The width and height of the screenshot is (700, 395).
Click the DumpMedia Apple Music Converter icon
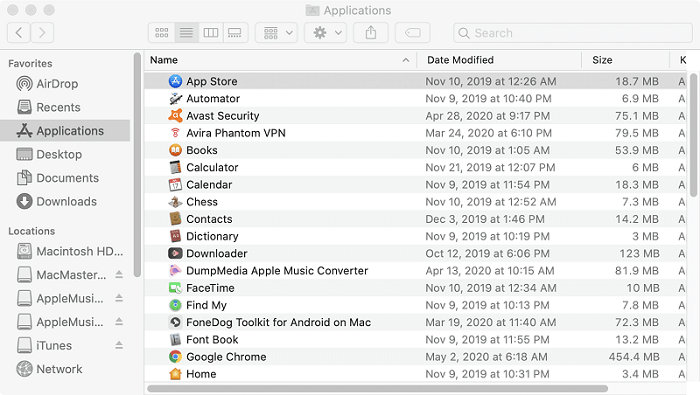[x=175, y=271]
